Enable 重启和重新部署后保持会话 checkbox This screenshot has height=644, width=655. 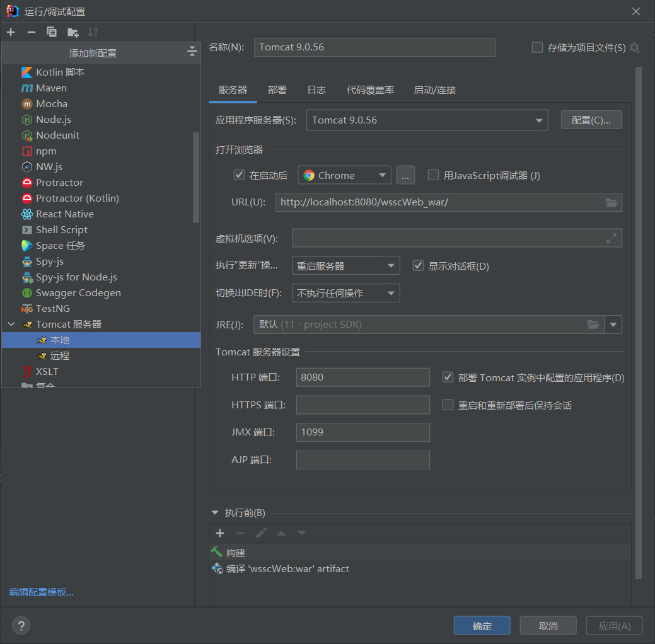(x=448, y=405)
